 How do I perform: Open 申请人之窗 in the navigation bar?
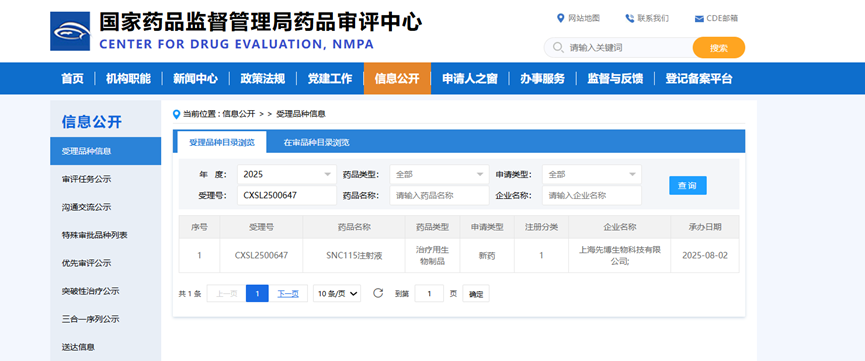point(469,78)
